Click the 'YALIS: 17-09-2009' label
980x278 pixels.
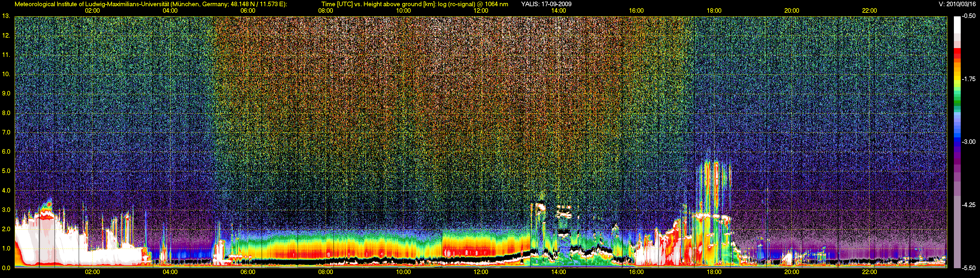pyautogui.click(x=546, y=4)
